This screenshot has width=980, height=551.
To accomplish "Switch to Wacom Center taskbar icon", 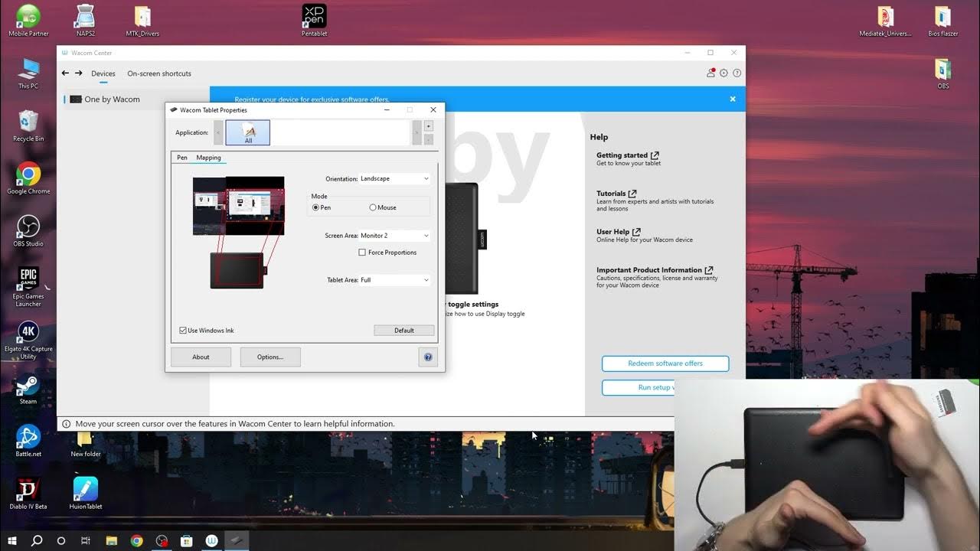I will click(211, 540).
